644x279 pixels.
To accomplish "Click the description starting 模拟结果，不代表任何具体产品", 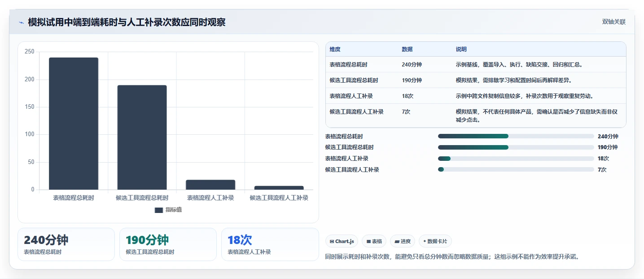I will (538, 116).
